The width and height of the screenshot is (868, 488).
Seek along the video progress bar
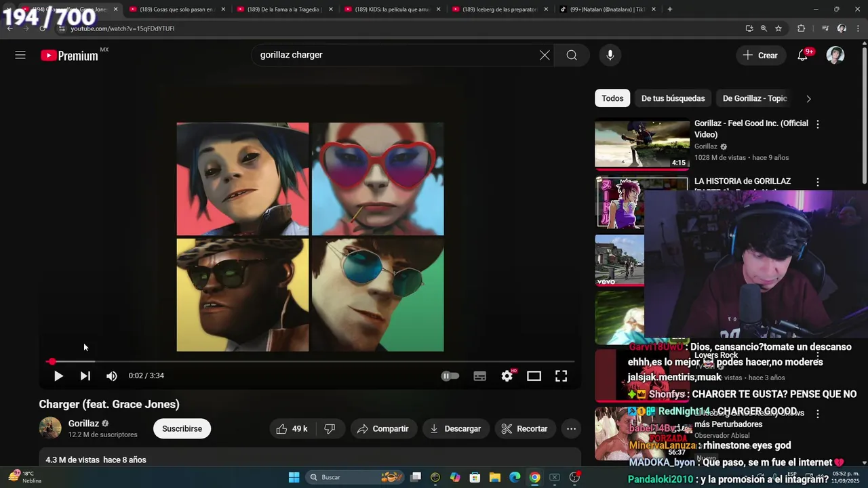pyautogui.click(x=310, y=362)
